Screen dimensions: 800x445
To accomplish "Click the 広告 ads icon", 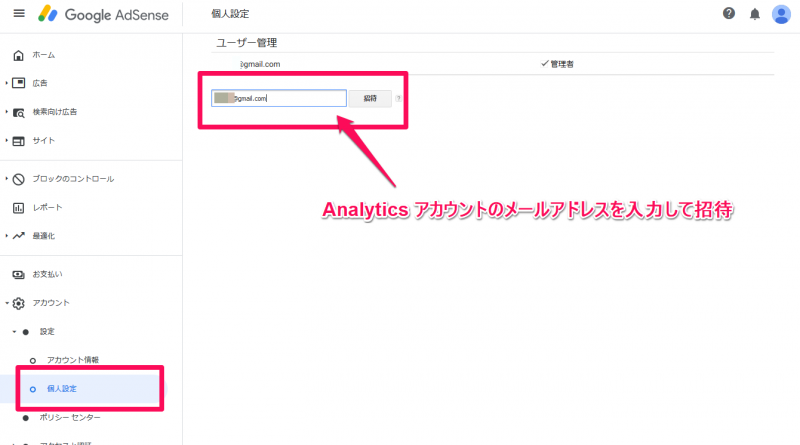I will (x=18, y=83).
